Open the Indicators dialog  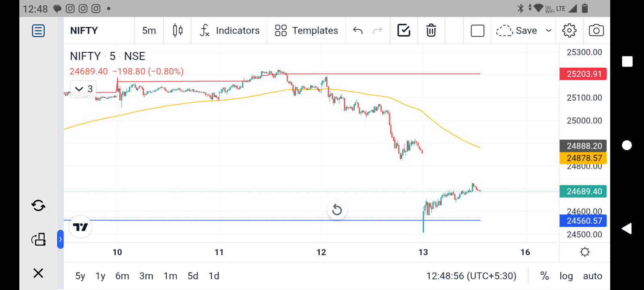230,31
